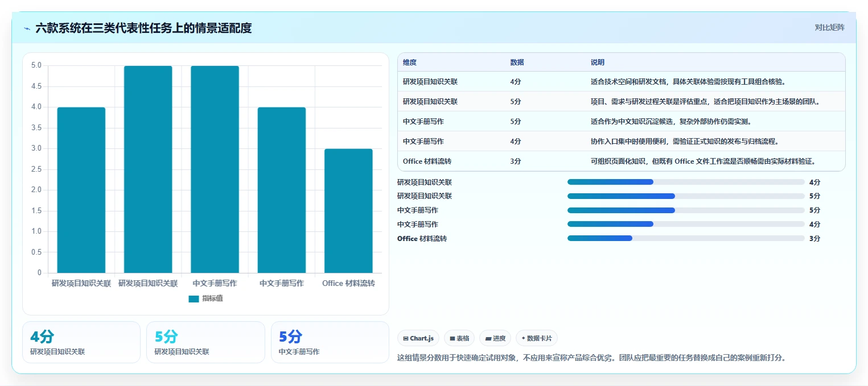This screenshot has height=386, width=868.
Task: Click the 说明 column header
Action: pos(598,63)
